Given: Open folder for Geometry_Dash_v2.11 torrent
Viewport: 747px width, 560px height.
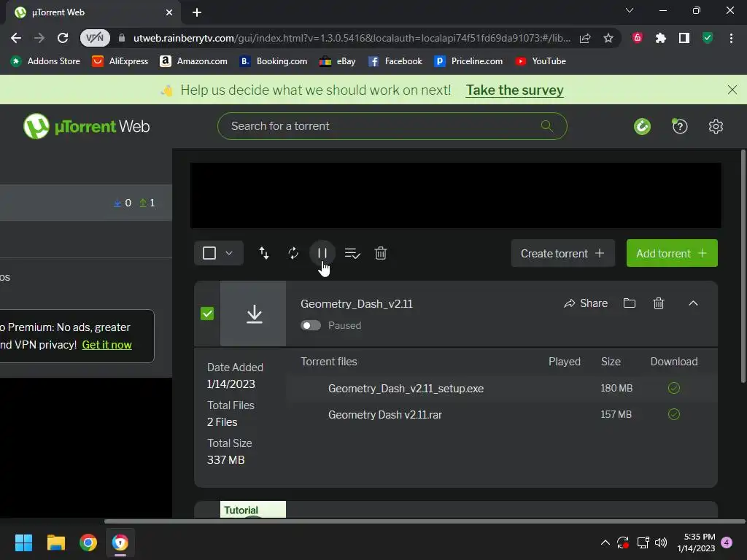Looking at the screenshot, I should (x=630, y=303).
